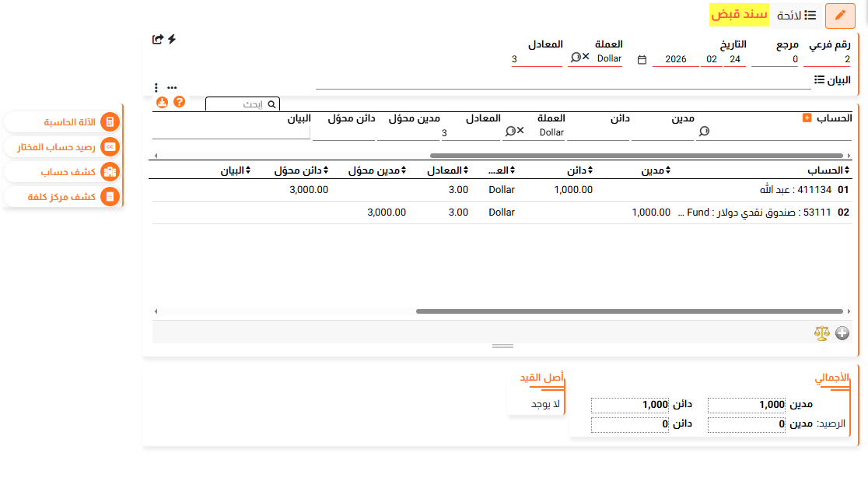Sort table by الحساب column header

point(829,170)
